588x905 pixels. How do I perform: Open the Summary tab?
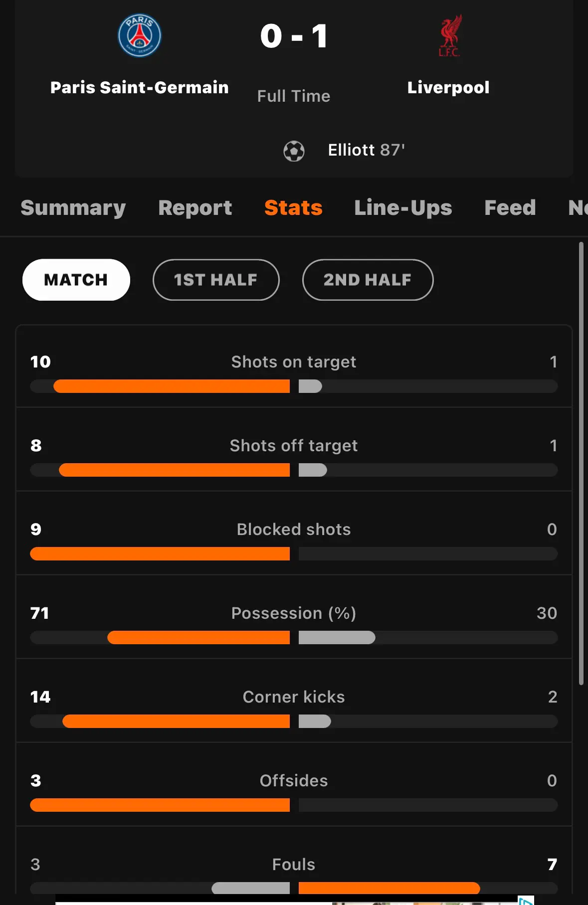coord(73,208)
